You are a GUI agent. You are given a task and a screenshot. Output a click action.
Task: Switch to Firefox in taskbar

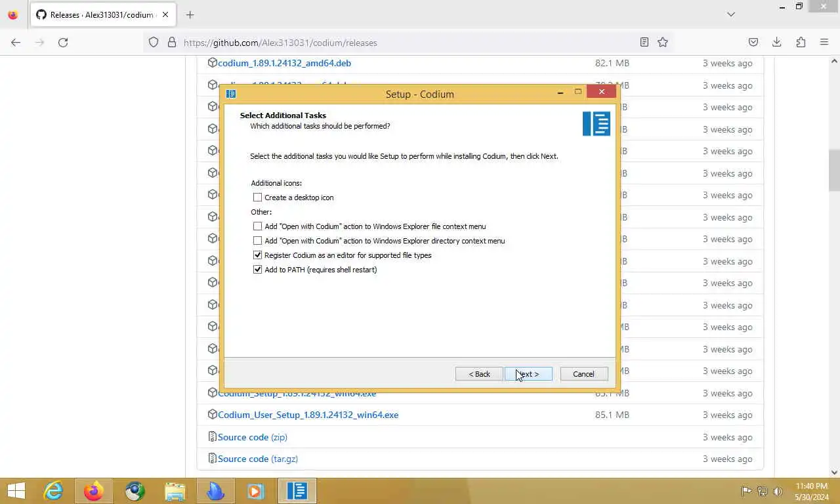(x=94, y=491)
